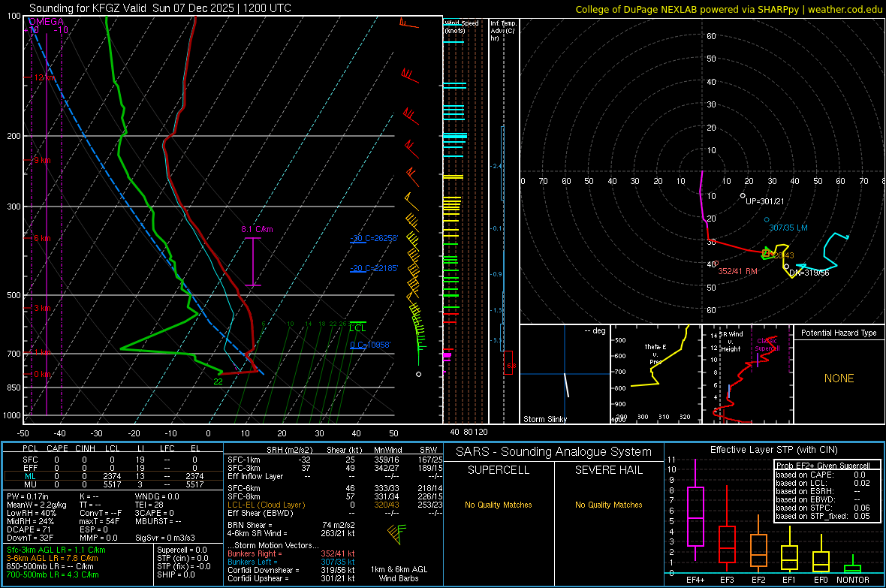
Task: Click the 'DCAPE = 71' value
Action: (x=29, y=529)
